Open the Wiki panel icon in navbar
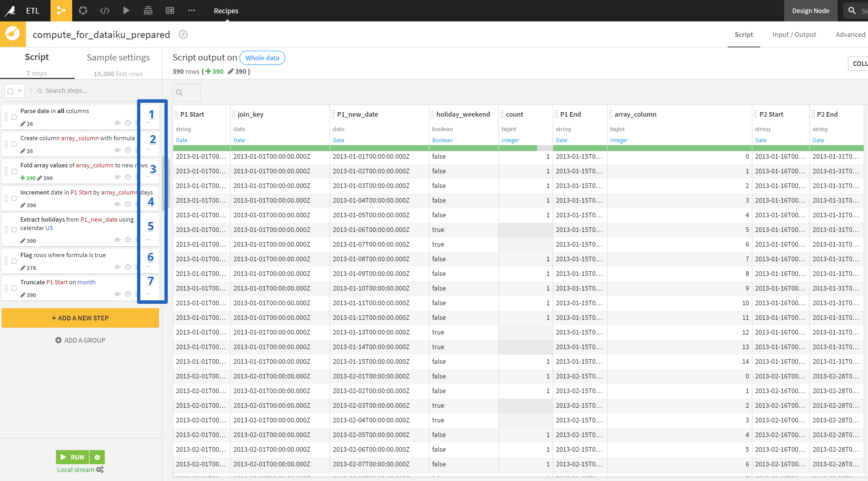The image size is (868, 481). (170, 11)
